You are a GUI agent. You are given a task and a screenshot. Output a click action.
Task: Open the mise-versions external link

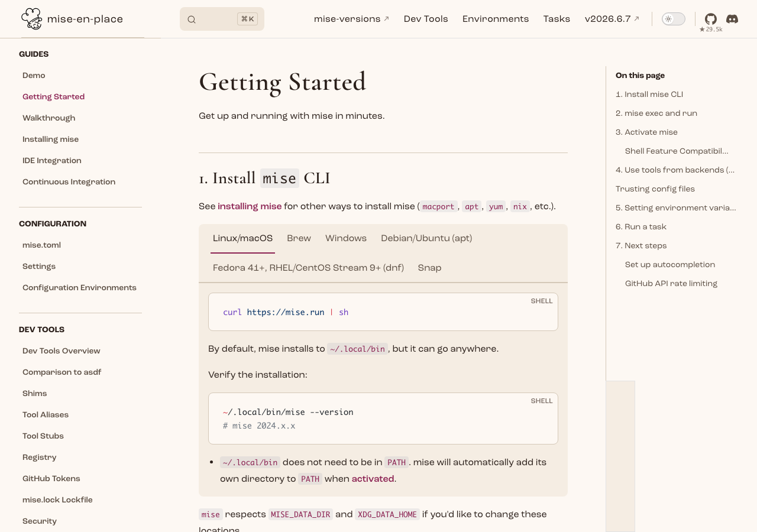pyautogui.click(x=351, y=19)
